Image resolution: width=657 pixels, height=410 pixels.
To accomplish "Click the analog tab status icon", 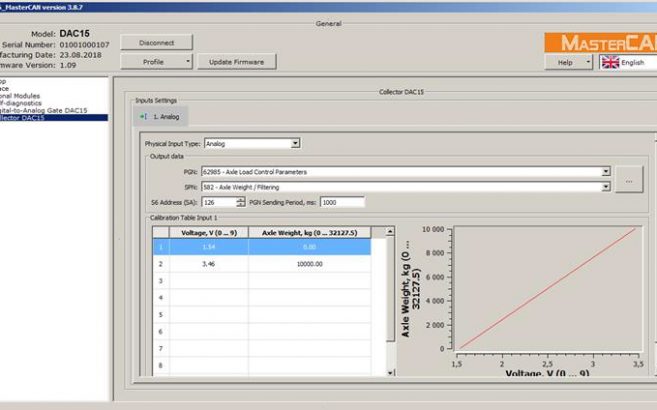I will (x=143, y=116).
